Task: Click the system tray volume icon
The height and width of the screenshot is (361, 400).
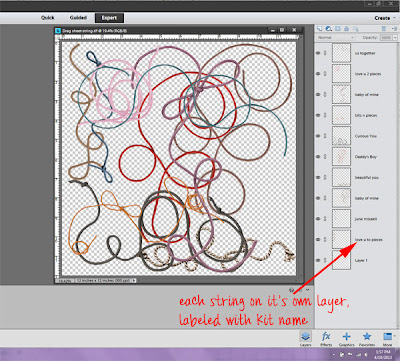Action: tap(366, 354)
